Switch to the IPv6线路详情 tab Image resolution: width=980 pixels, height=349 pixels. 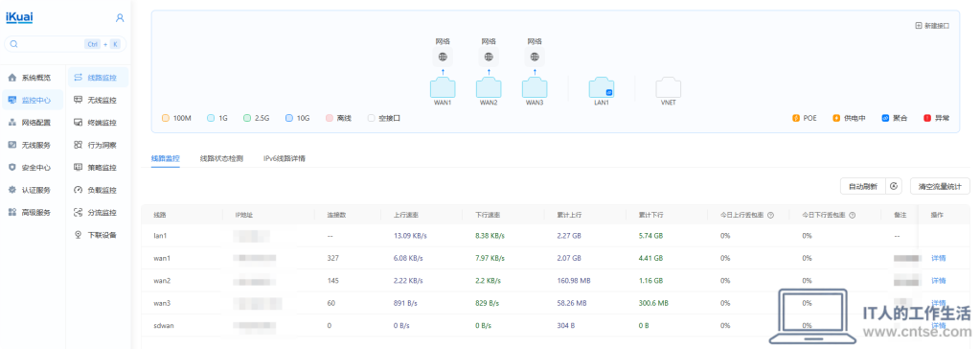[285, 158]
